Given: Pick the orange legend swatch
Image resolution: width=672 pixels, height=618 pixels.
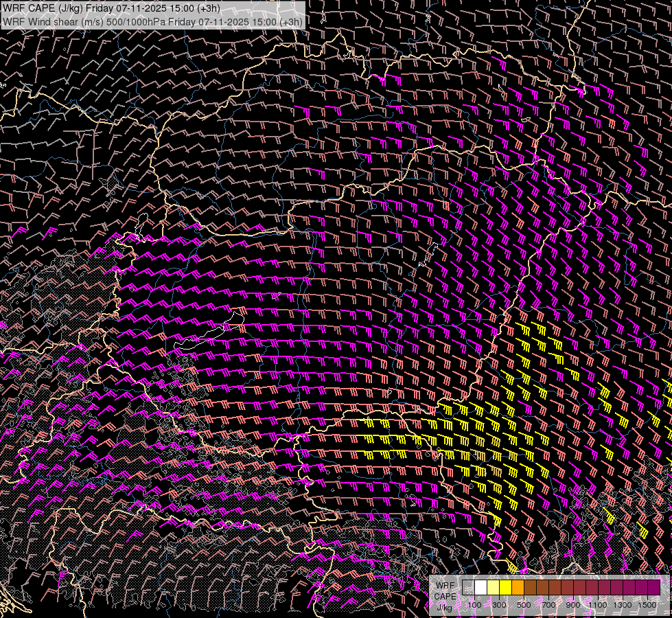Looking at the screenshot, I should tap(518, 588).
